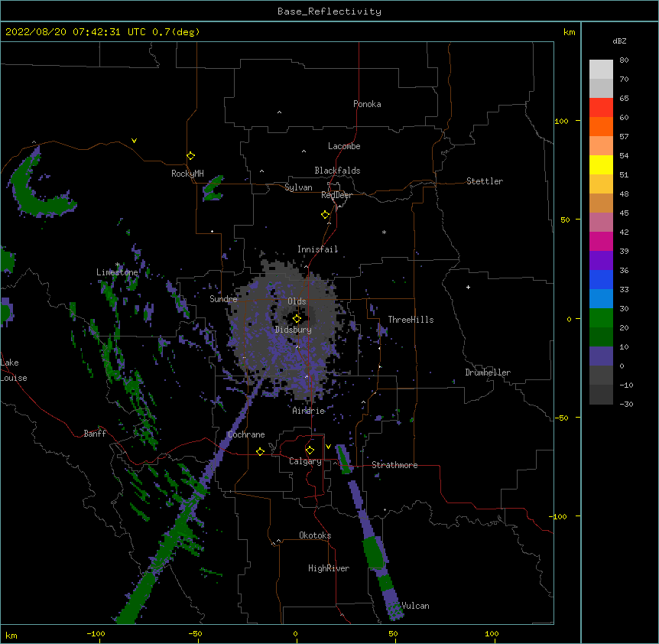Click the Strathmore label

394,465
